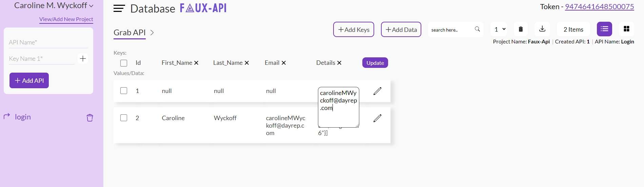
Task: Delete the login API from sidebar
Action: (x=89, y=118)
